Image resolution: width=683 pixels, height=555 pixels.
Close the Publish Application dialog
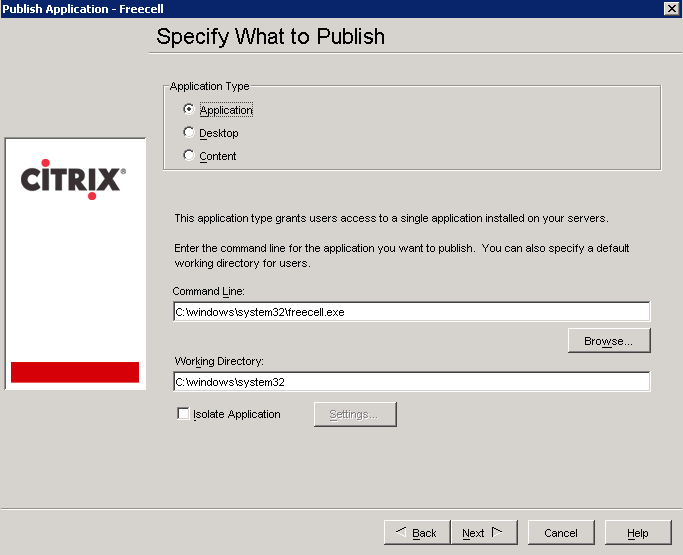coord(671,8)
